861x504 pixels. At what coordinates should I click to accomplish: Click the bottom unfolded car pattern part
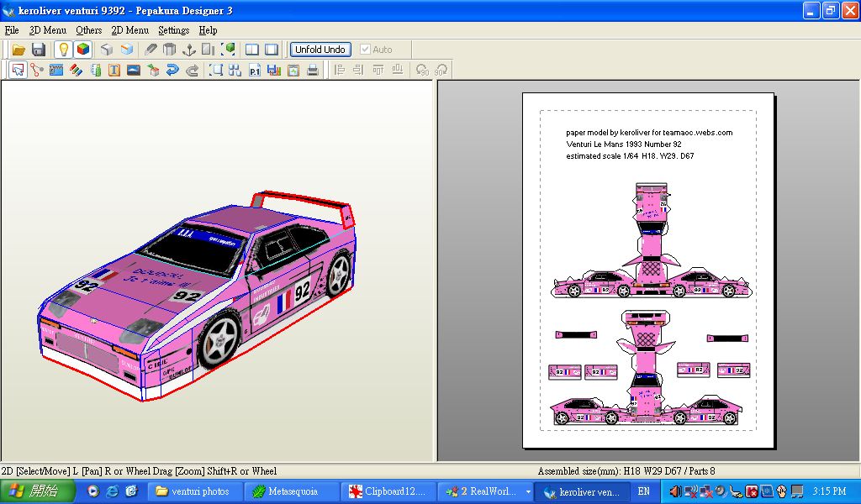pyautogui.click(x=647, y=367)
